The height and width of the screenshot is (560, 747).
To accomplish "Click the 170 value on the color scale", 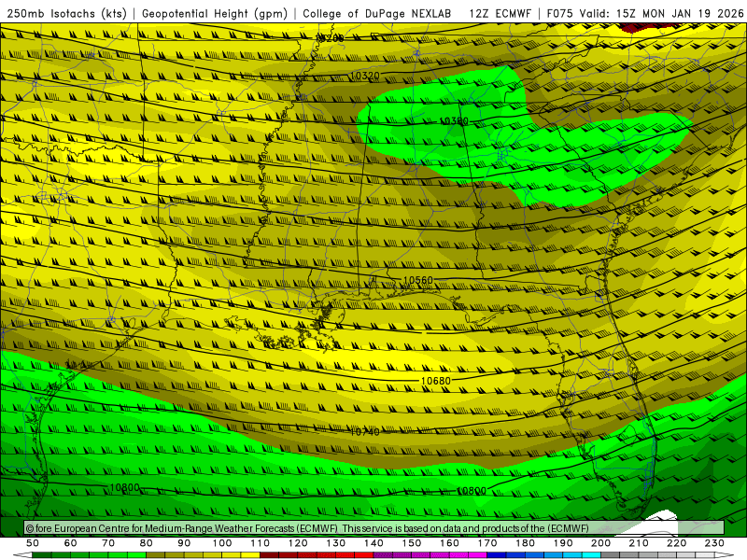I will tap(486, 543).
